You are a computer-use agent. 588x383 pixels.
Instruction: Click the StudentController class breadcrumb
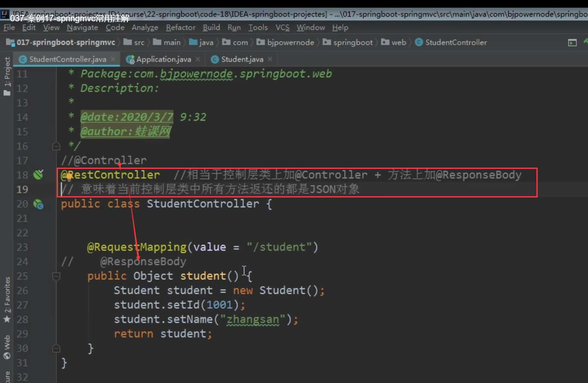[x=451, y=42]
